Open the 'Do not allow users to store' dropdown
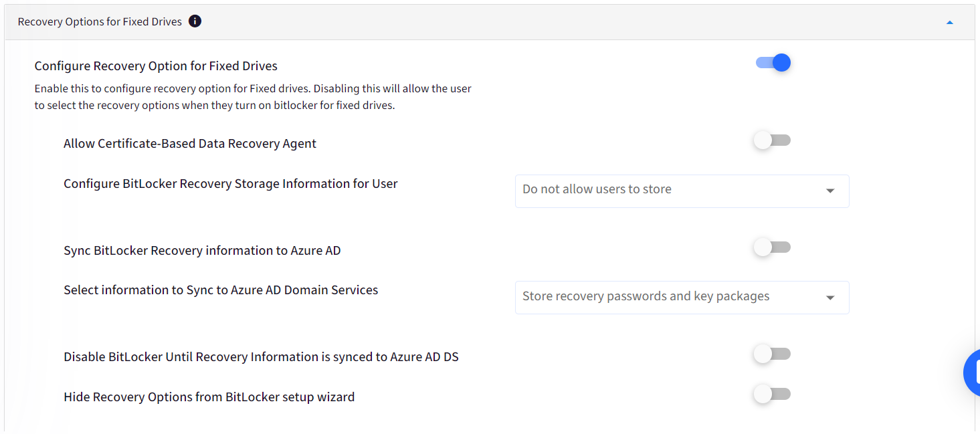 click(682, 191)
